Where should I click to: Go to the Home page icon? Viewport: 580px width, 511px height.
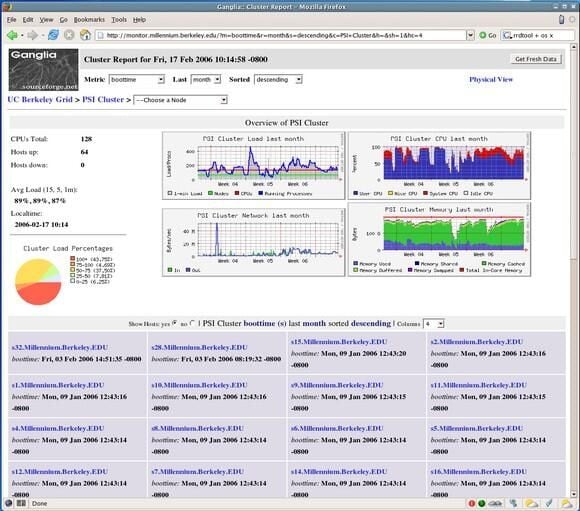85,35
